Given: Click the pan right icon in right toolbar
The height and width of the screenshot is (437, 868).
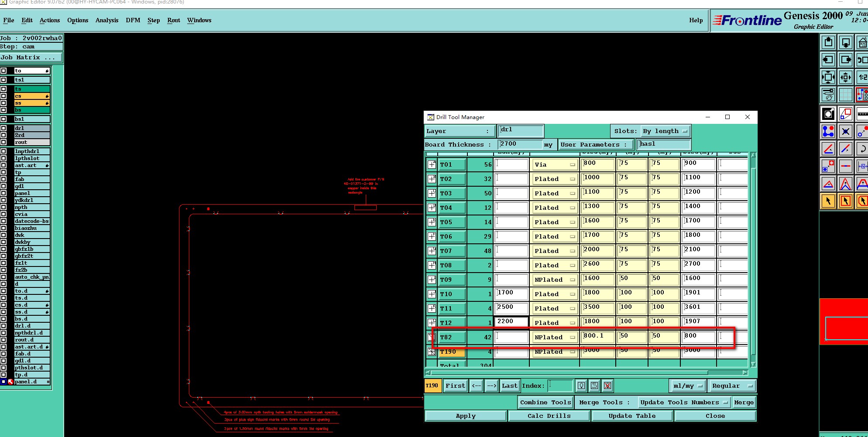Looking at the screenshot, I should click(x=846, y=60).
